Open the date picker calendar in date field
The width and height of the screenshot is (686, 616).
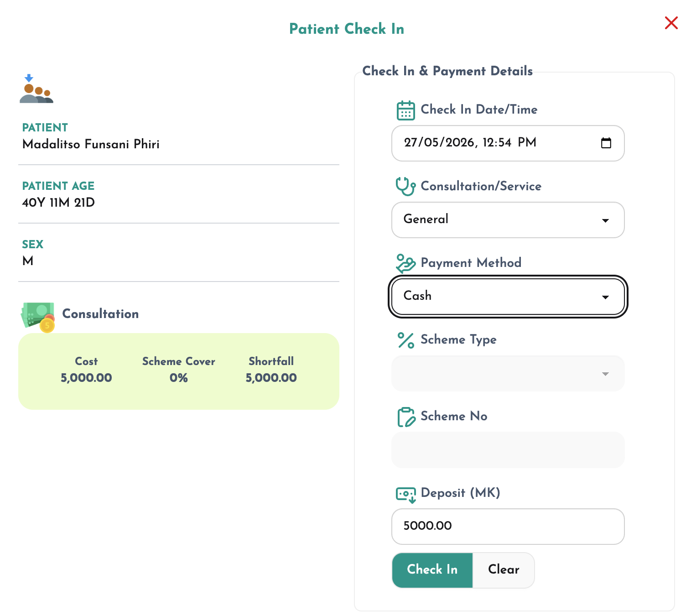tap(606, 143)
